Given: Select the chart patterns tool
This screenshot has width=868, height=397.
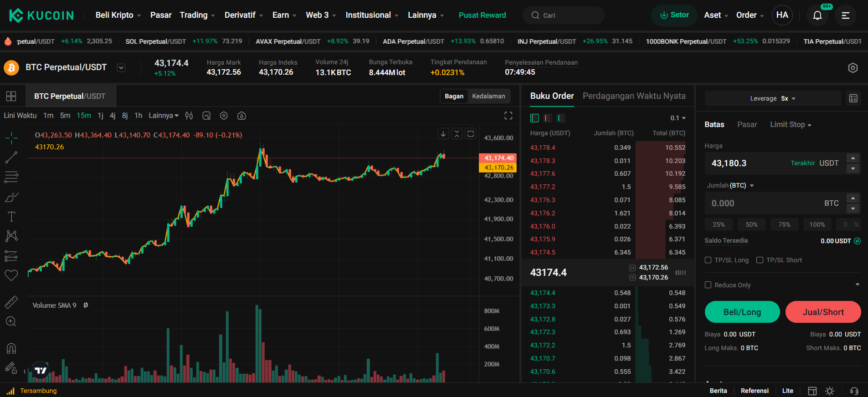Looking at the screenshot, I should coord(11,236).
